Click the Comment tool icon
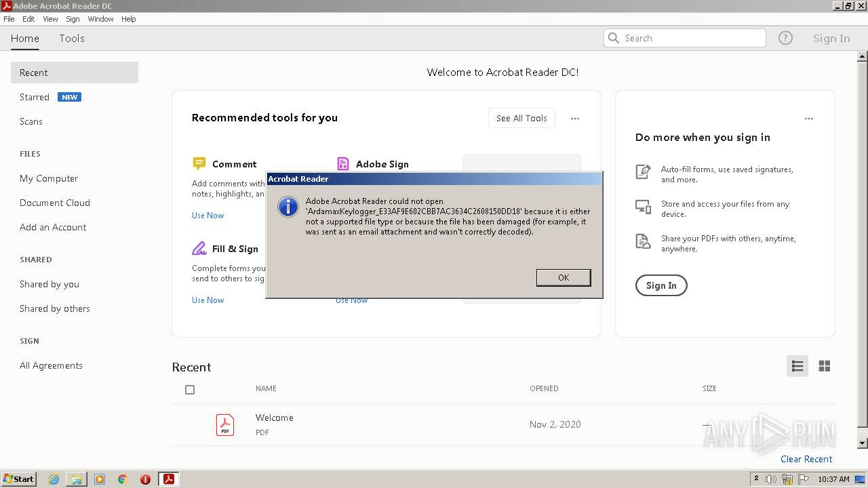Image resolution: width=868 pixels, height=488 pixels. point(199,163)
